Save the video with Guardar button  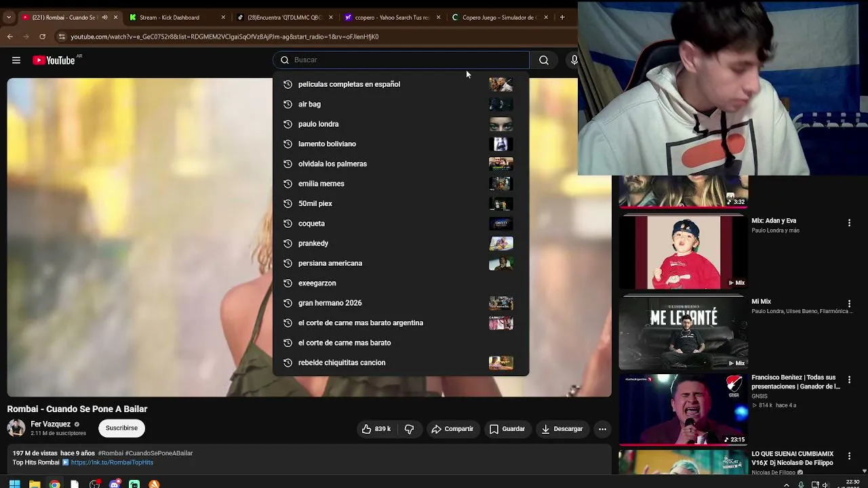coord(507,429)
